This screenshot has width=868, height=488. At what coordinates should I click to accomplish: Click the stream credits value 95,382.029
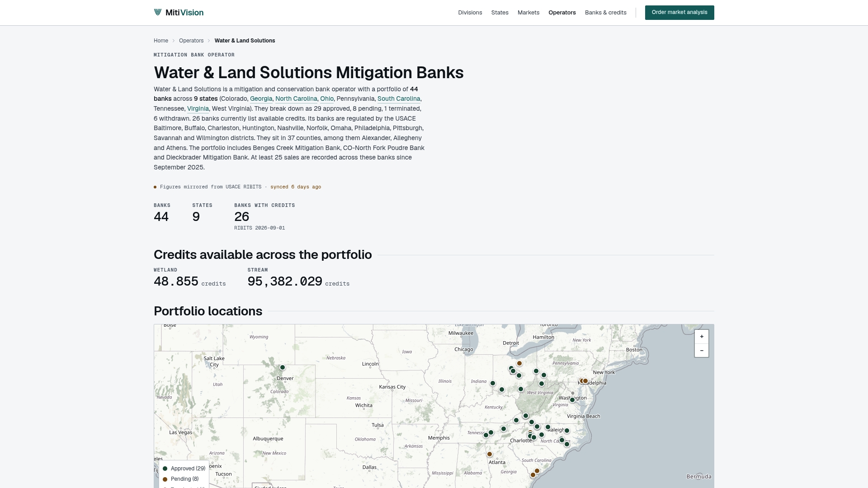[285, 282]
